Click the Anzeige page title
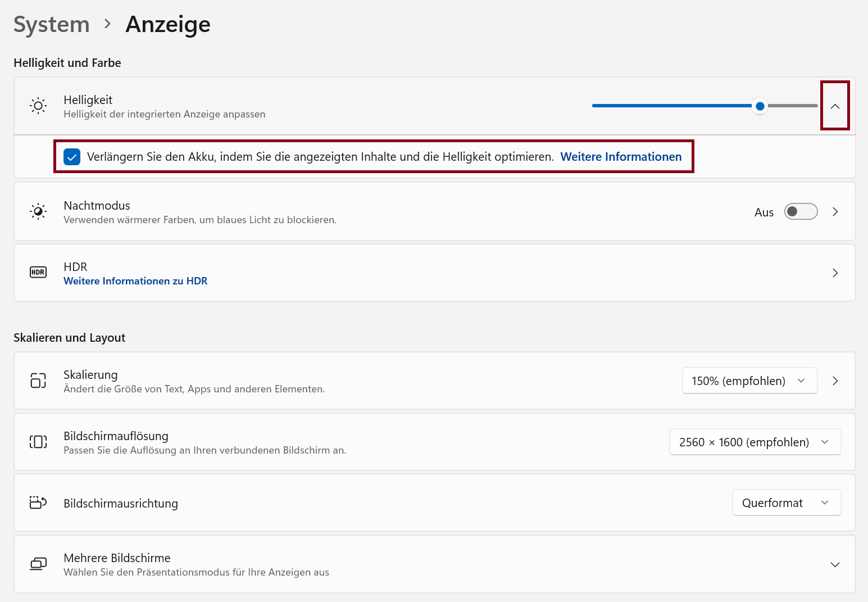The width and height of the screenshot is (868, 602). 168,24
